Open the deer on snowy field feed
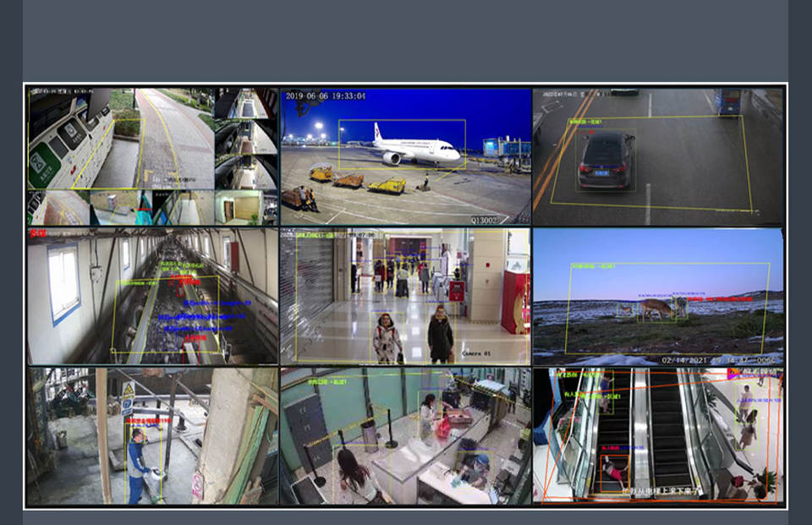This screenshot has width=812, height=525. click(658, 296)
